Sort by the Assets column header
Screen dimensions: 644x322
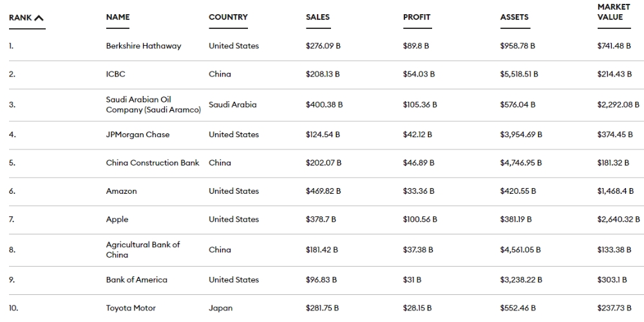coord(514,17)
